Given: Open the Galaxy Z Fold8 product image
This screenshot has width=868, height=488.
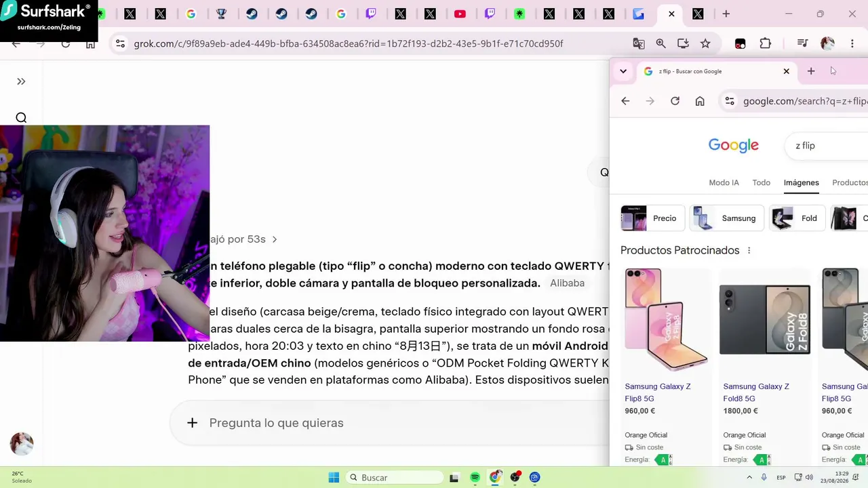Looking at the screenshot, I should 764,320.
